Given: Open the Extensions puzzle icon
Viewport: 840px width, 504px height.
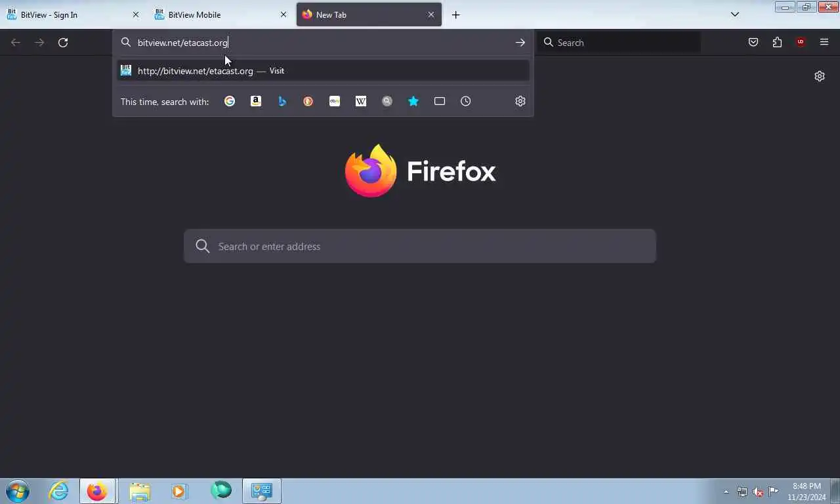Looking at the screenshot, I should point(777,43).
